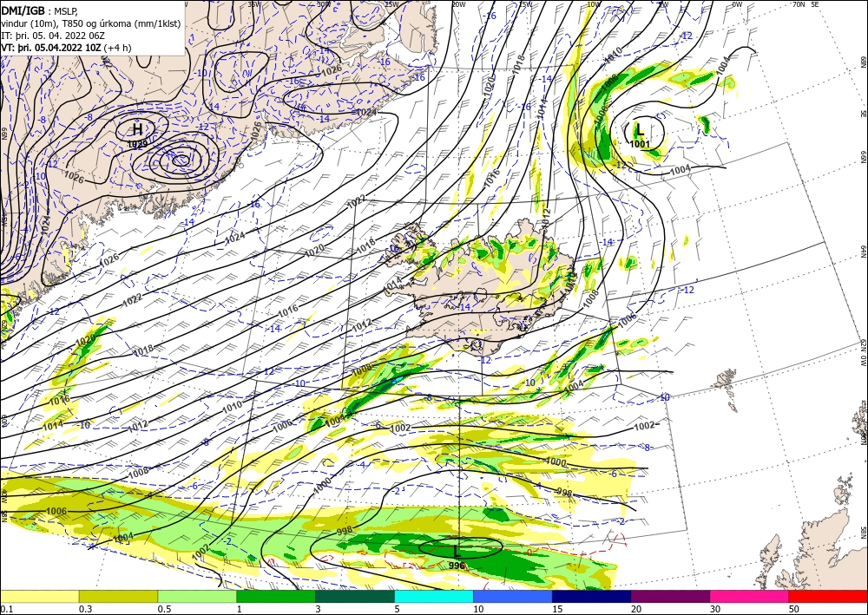Click the '10' legend scale value

478,609
